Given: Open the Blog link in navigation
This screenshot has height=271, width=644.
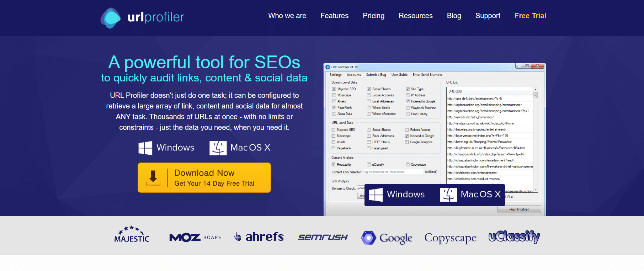Looking at the screenshot, I should click(x=454, y=16).
